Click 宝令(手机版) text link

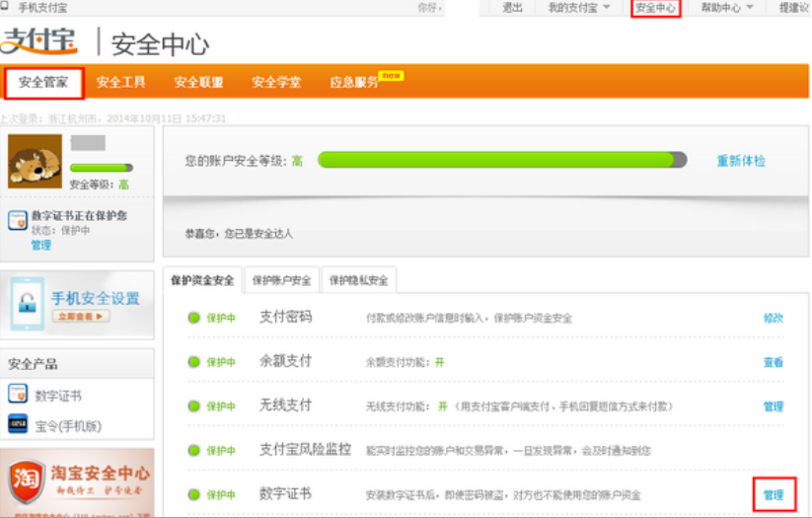coord(68,426)
